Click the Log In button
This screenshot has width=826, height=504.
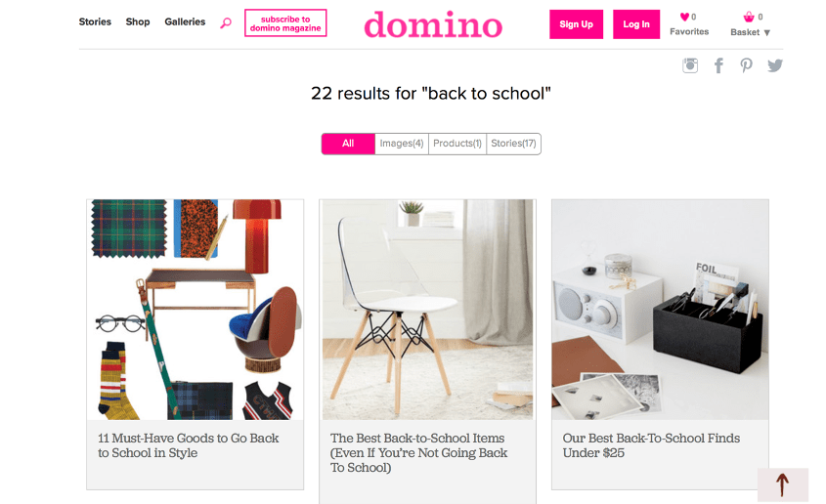pos(636,24)
